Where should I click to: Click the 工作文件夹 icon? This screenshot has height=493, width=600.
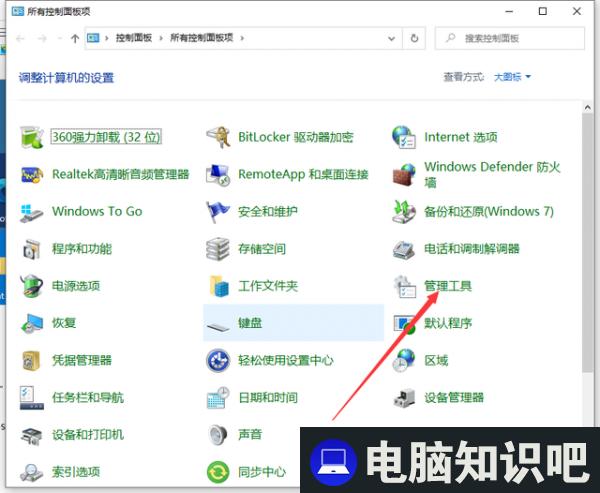(219, 286)
